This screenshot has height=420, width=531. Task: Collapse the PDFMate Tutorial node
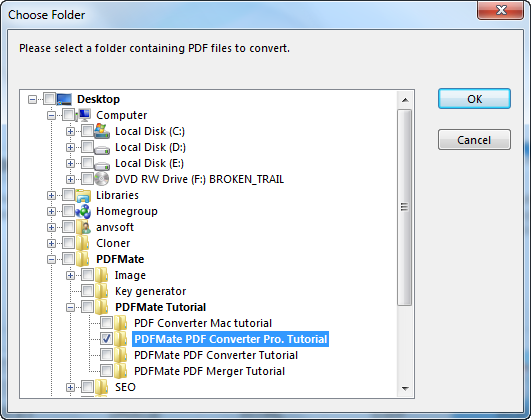click(70, 308)
